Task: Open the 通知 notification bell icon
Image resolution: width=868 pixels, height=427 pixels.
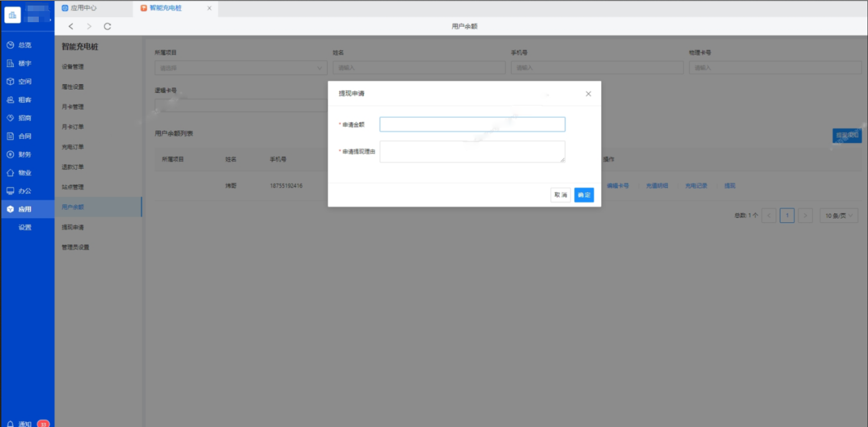Action: point(10,423)
